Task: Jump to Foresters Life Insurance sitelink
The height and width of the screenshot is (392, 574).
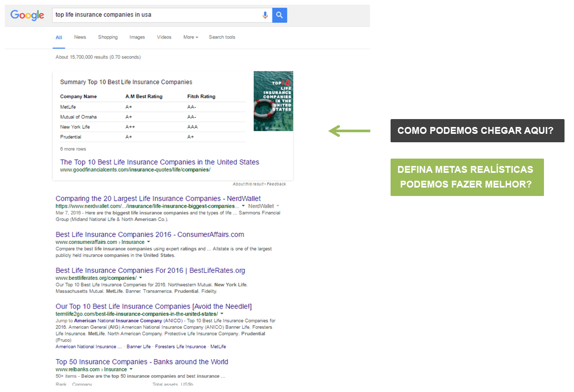Action: [x=180, y=347]
